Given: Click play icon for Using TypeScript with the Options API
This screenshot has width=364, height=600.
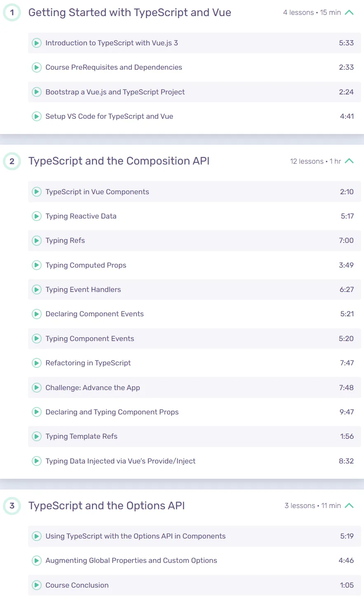Looking at the screenshot, I should pos(37,536).
